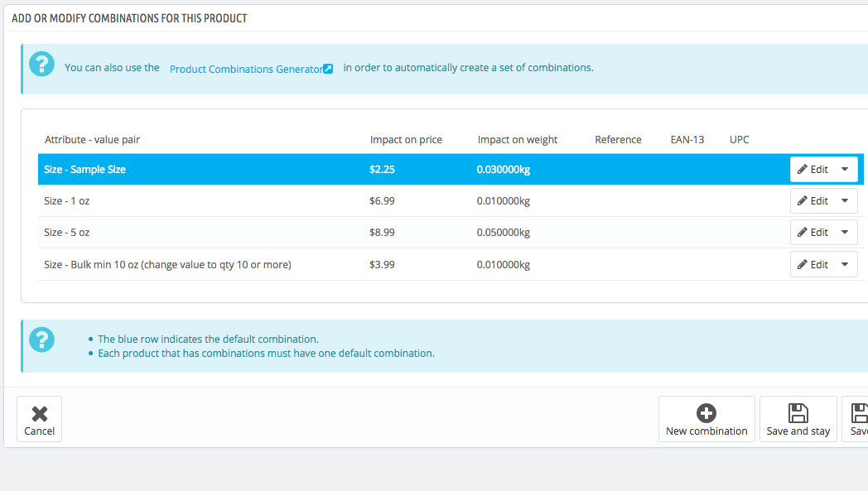Click the help question mark icon in top banner
868x491 pixels.
point(41,65)
